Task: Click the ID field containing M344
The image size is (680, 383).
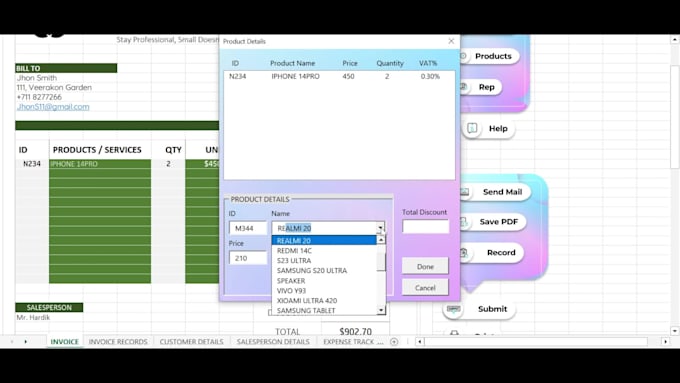Action: click(x=248, y=228)
